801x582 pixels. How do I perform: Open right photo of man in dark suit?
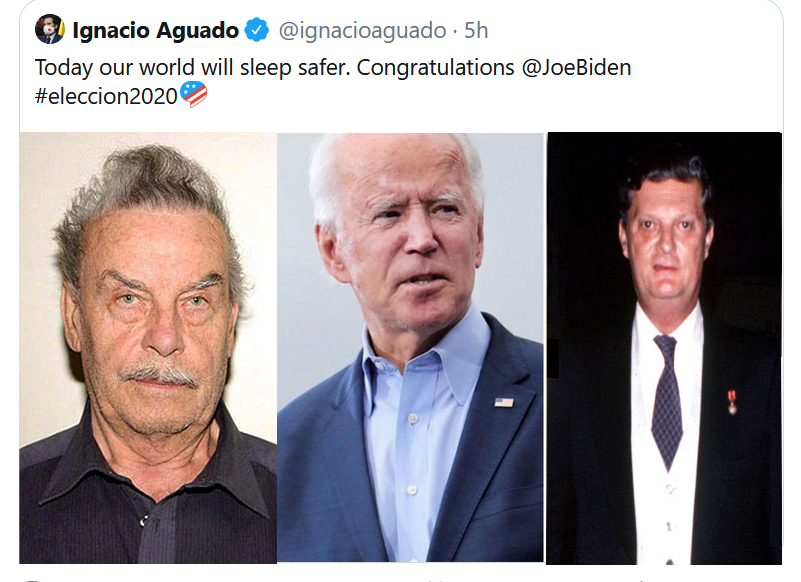[664, 348]
